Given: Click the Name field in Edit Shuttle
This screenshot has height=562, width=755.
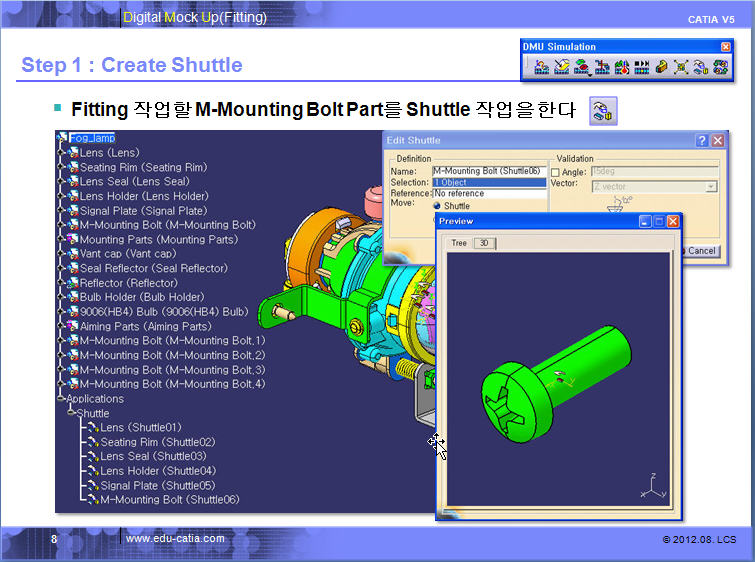Looking at the screenshot, I should 488,171.
